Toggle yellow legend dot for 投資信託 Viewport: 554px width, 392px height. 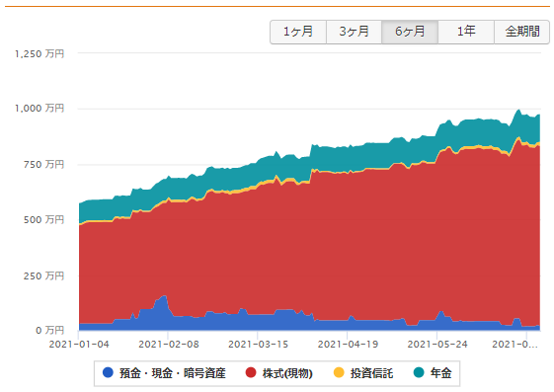coord(339,372)
